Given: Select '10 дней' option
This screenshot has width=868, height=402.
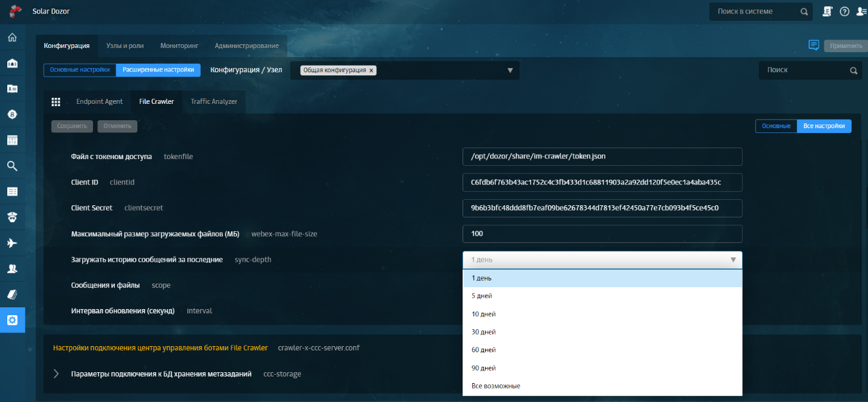Looking at the screenshot, I should (x=602, y=314).
